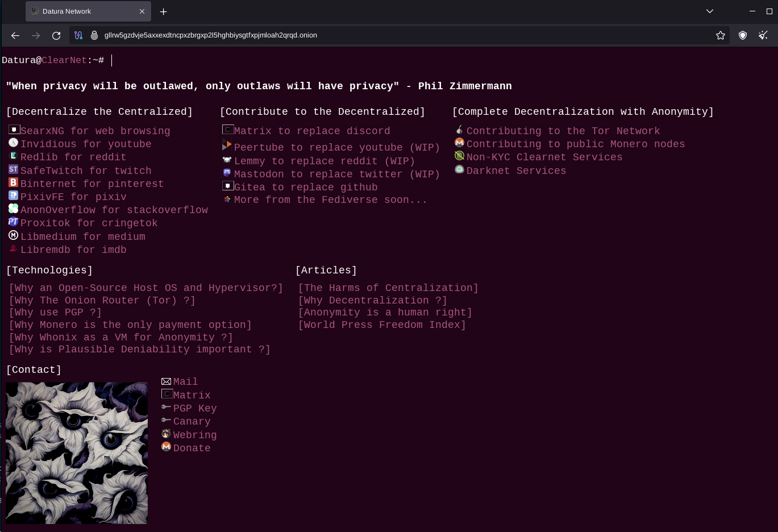Open Peertube to replace youtube link

coord(337,148)
